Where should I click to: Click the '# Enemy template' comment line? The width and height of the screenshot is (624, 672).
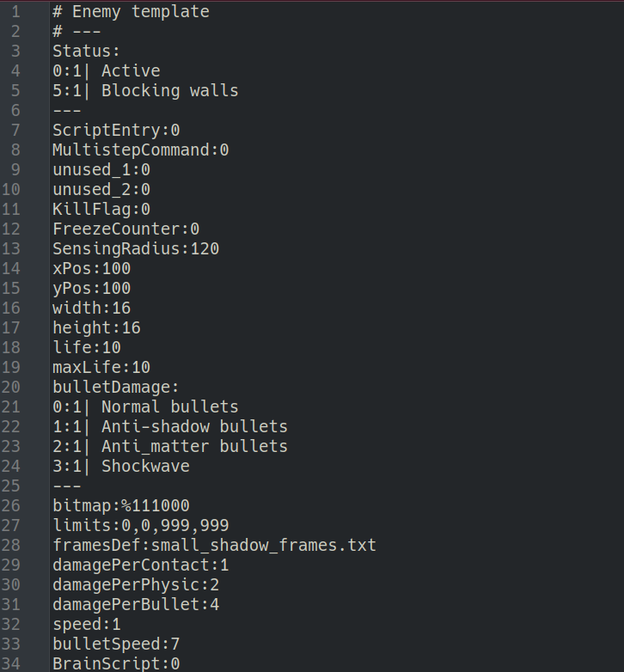pyautogui.click(x=131, y=12)
